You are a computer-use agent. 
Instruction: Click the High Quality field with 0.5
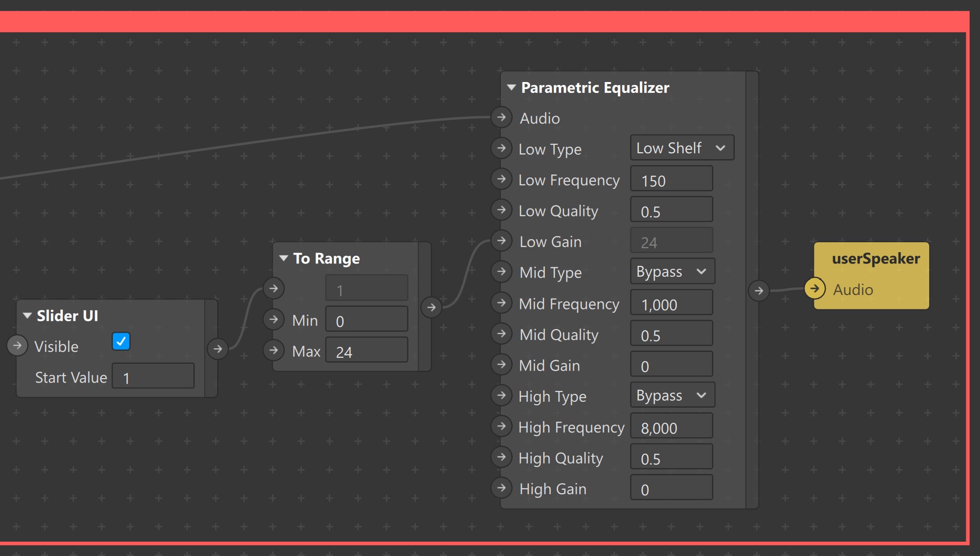click(671, 457)
